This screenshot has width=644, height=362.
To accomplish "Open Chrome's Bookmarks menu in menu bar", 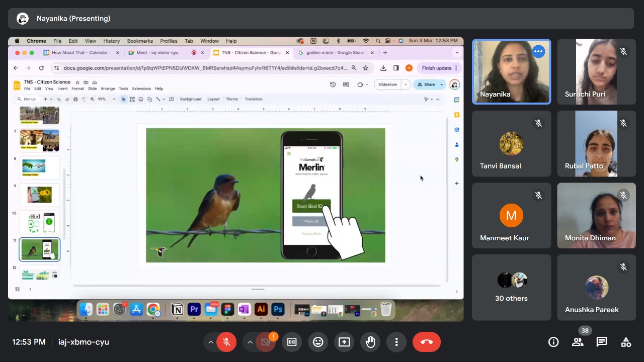I will [x=140, y=41].
